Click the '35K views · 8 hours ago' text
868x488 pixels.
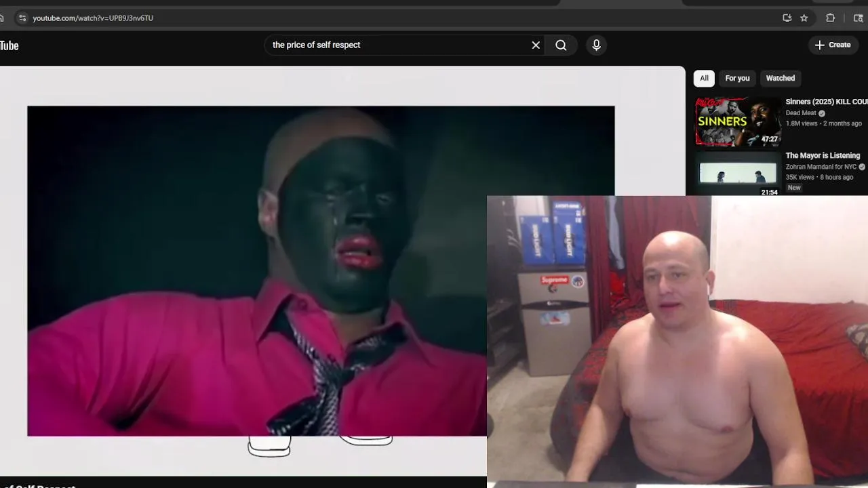[819, 177]
